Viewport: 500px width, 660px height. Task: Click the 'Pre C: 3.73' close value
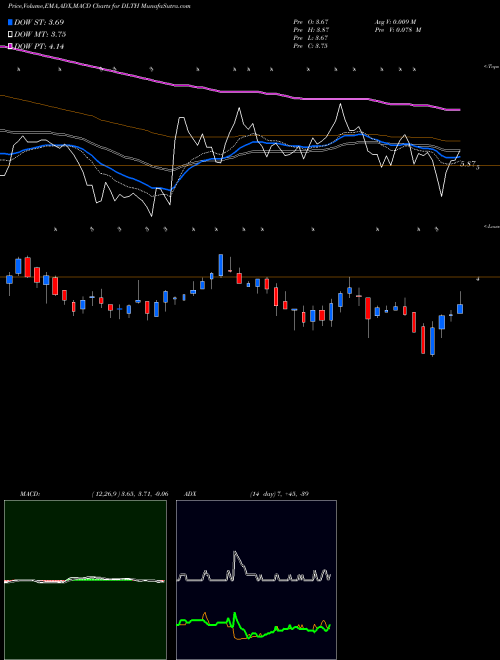tap(311, 46)
